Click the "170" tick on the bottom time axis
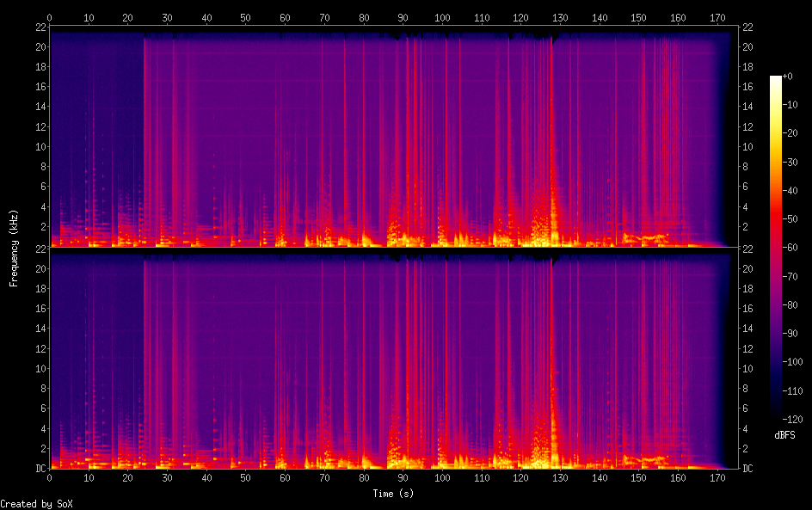 (717, 478)
